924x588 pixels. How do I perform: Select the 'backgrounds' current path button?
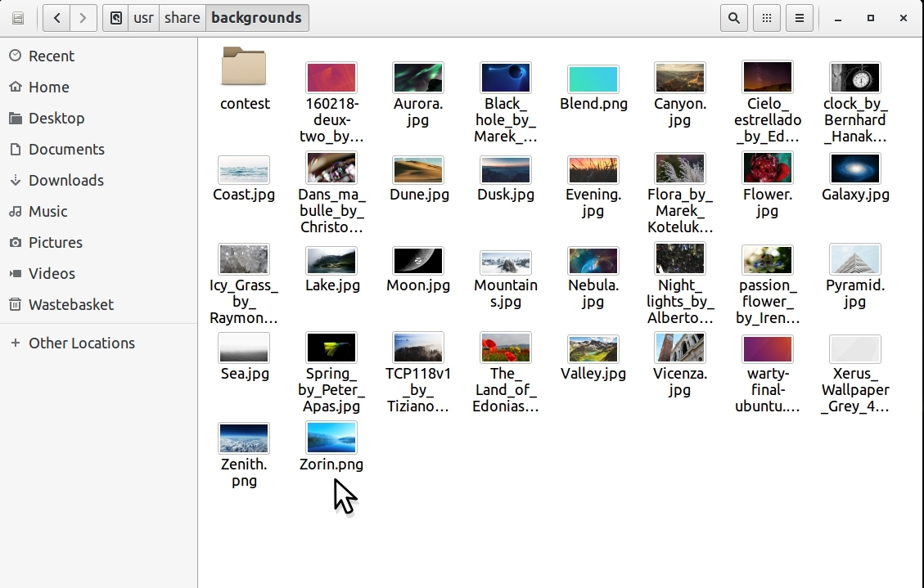pos(256,18)
